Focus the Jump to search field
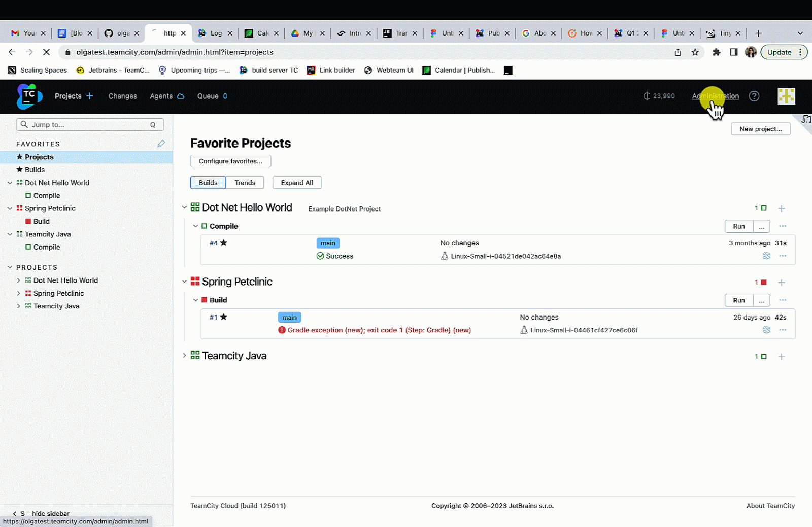 (x=90, y=124)
